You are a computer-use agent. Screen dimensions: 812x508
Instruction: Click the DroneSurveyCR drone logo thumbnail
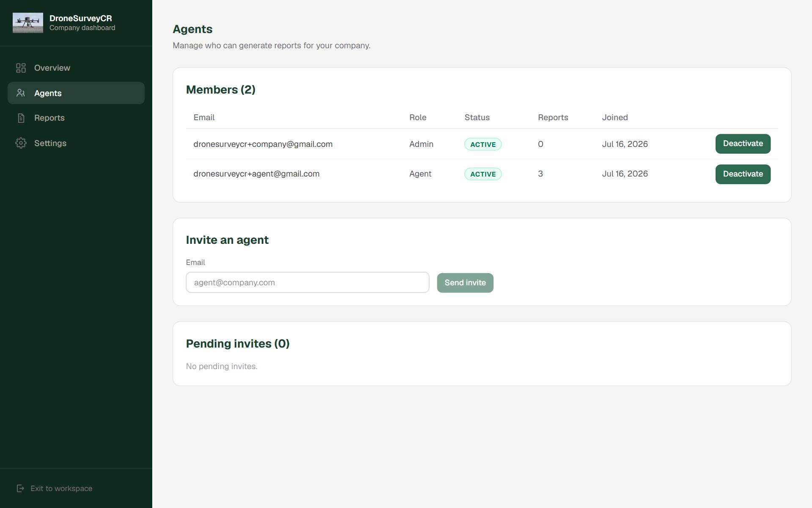[28, 23]
